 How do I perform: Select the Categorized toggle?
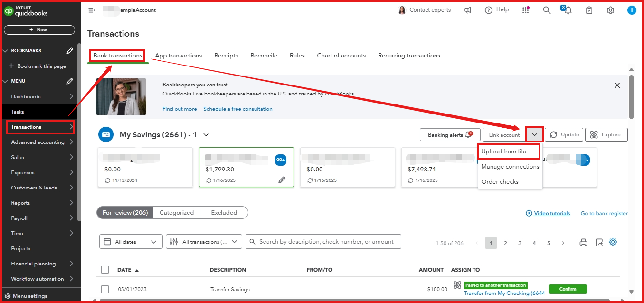pos(177,213)
